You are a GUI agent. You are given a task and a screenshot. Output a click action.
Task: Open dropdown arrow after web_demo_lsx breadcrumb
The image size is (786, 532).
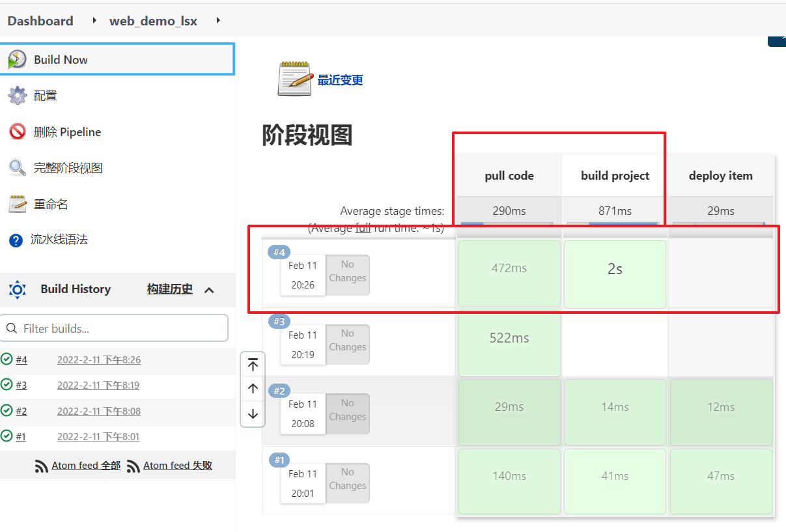pyautogui.click(x=218, y=21)
